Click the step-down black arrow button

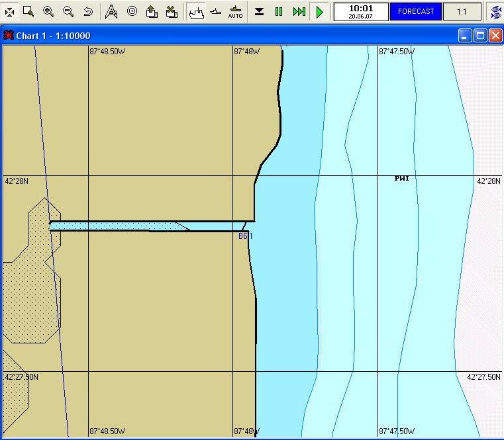point(259,12)
